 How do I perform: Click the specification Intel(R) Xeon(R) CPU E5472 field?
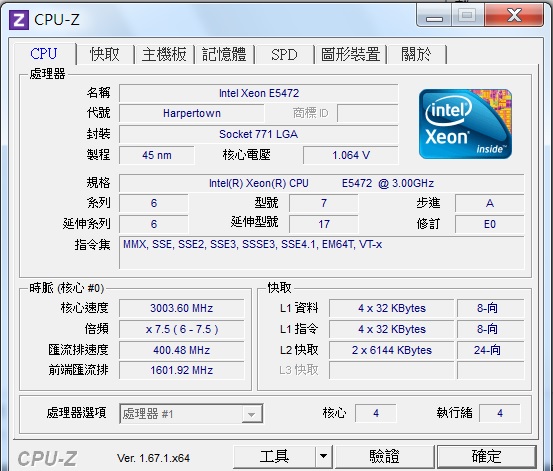(321, 183)
